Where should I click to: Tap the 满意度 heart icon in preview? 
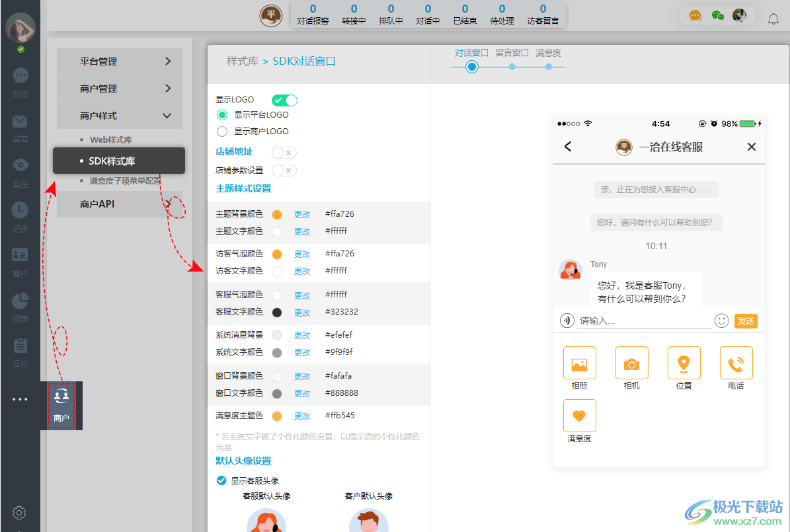[579, 415]
